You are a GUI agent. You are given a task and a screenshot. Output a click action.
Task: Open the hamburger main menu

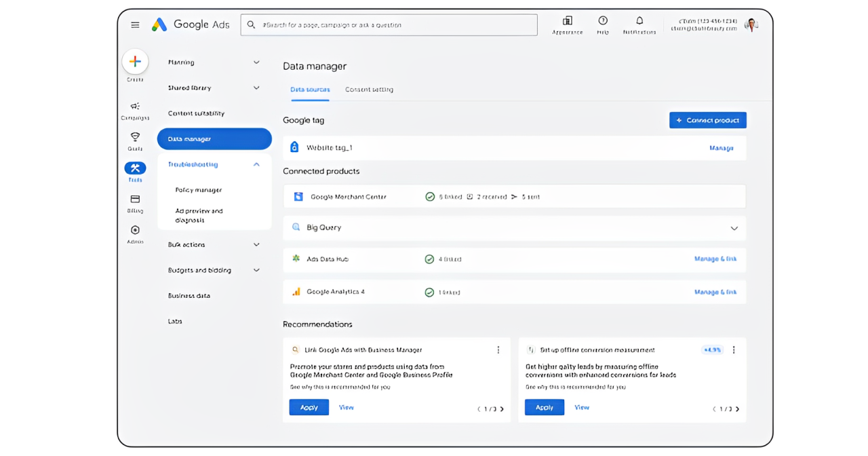click(x=135, y=25)
